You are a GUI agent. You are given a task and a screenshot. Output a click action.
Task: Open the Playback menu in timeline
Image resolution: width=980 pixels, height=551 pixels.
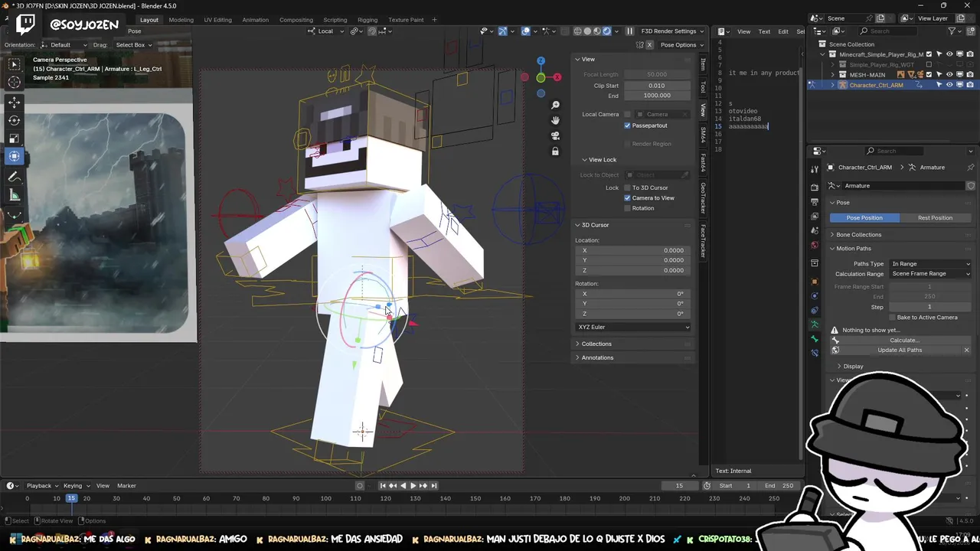[x=41, y=486]
